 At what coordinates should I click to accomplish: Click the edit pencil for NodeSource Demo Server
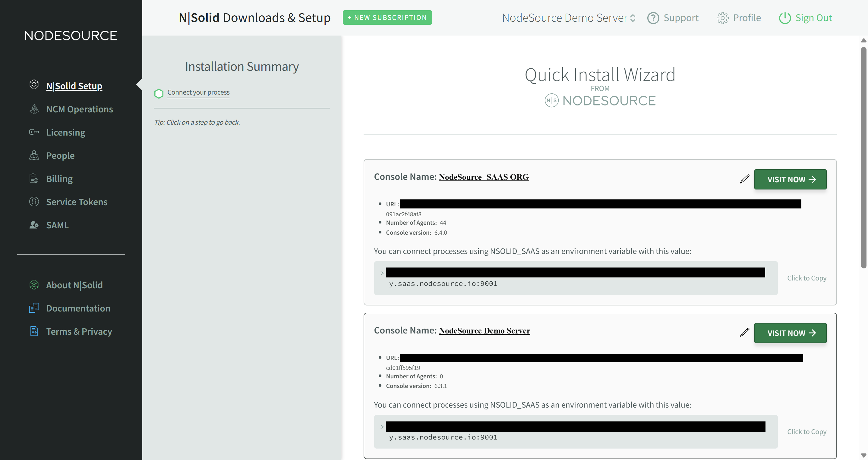pos(744,333)
